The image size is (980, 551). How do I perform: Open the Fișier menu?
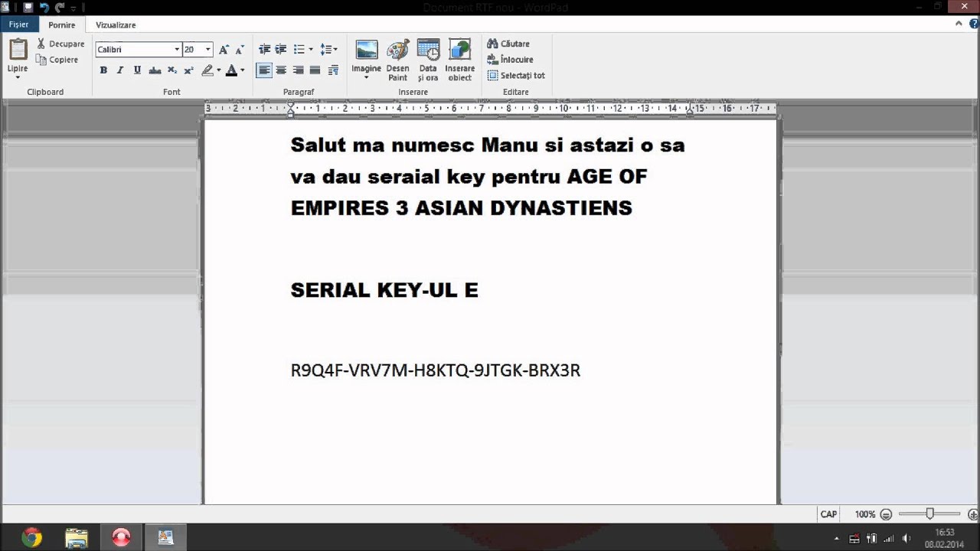tap(18, 24)
